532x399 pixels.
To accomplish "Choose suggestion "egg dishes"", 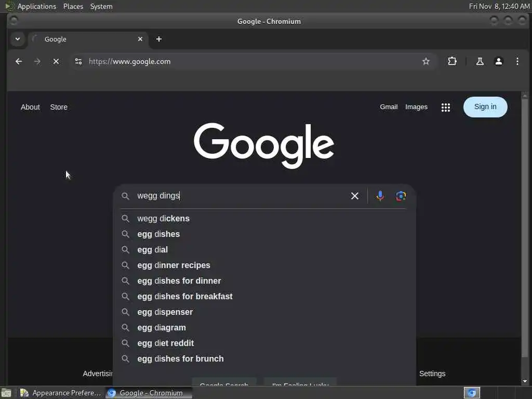I will [x=264, y=234].
